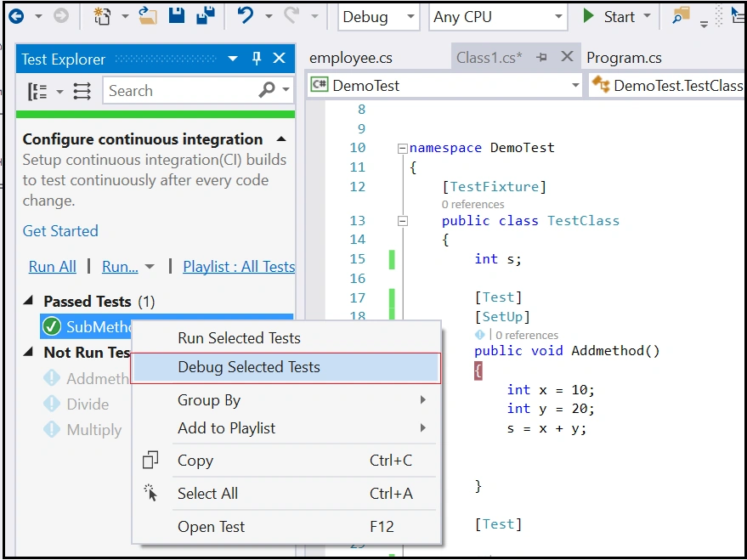Click the Run... link
Image resolution: width=747 pixels, height=560 pixels.
[x=120, y=267]
